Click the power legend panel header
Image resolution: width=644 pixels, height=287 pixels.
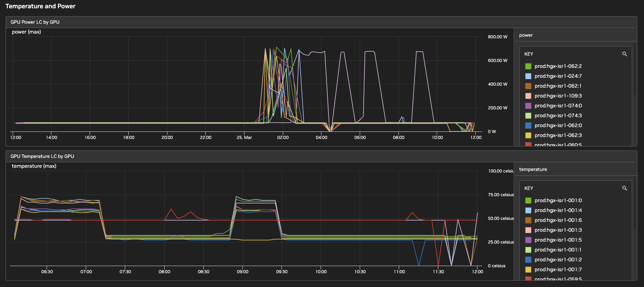pyautogui.click(x=526, y=35)
